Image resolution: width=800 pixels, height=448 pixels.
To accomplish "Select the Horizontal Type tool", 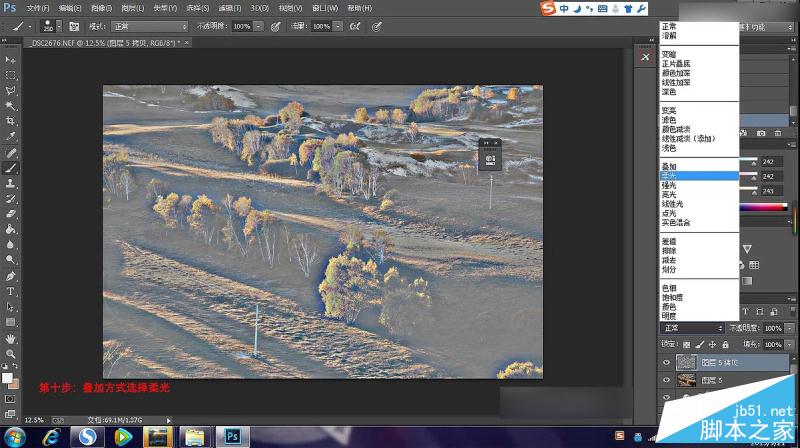I will point(10,291).
